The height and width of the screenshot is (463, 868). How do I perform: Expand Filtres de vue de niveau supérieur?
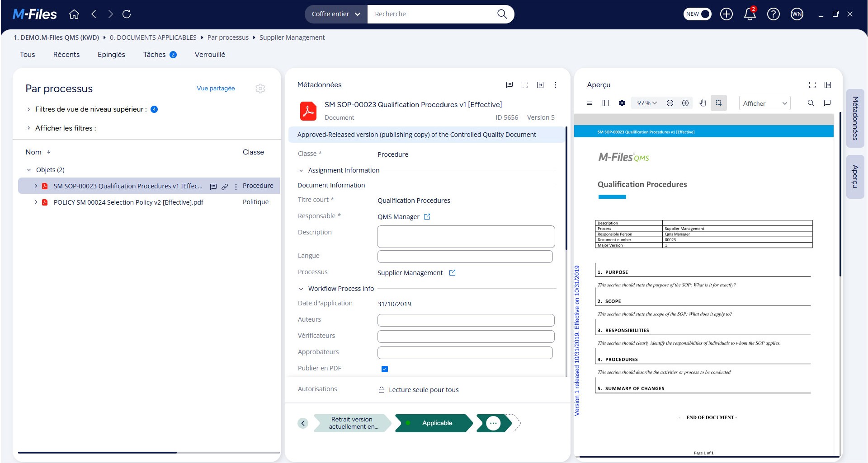tap(29, 109)
